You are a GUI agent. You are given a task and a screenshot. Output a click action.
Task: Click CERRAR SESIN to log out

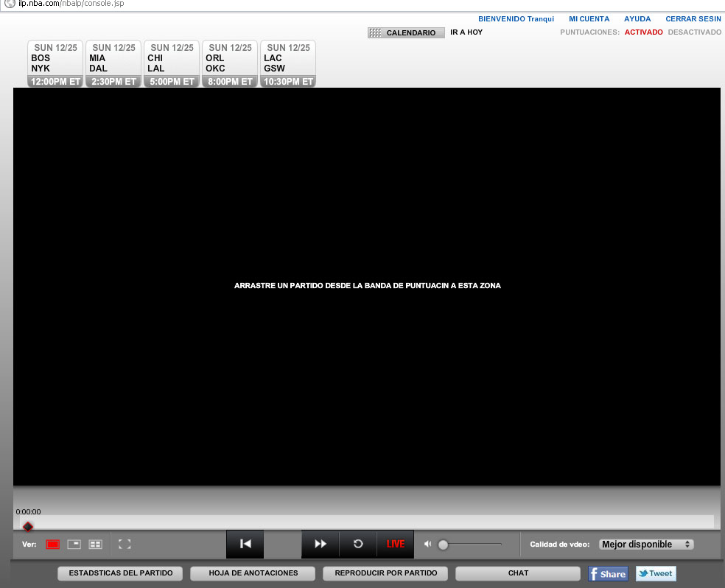[693, 19]
